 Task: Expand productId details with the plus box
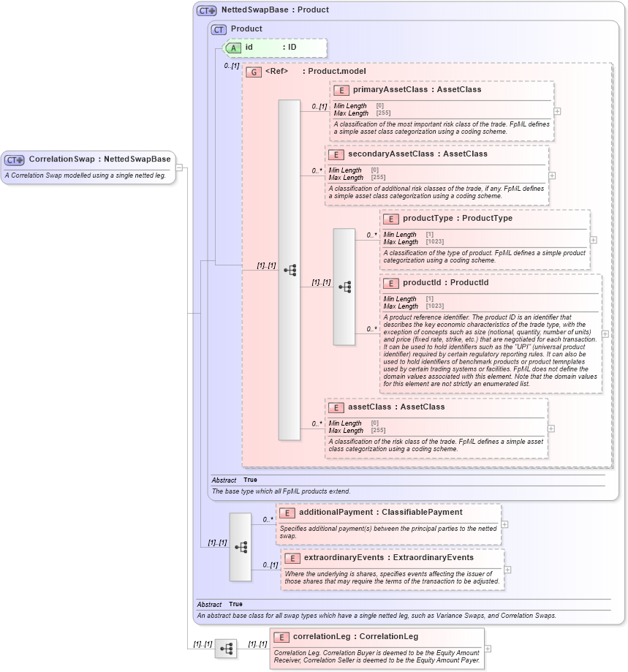pos(605,333)
